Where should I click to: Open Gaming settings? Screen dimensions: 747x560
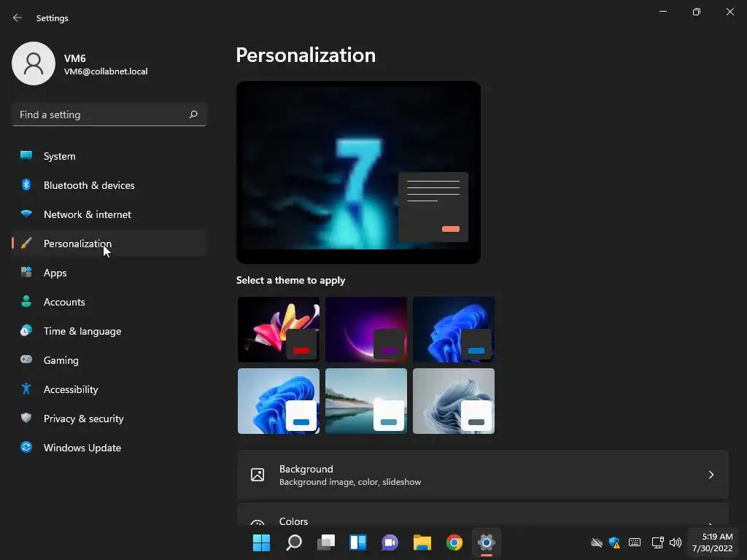(109, 360)
